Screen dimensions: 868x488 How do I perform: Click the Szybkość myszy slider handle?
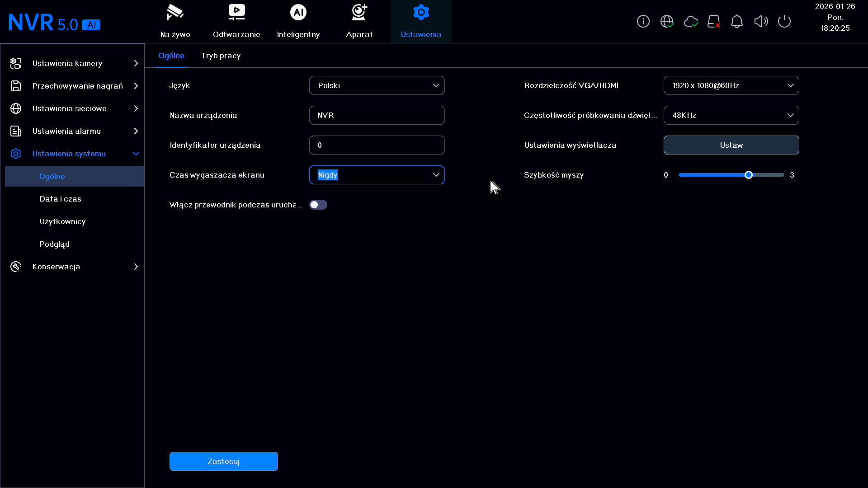749,175
